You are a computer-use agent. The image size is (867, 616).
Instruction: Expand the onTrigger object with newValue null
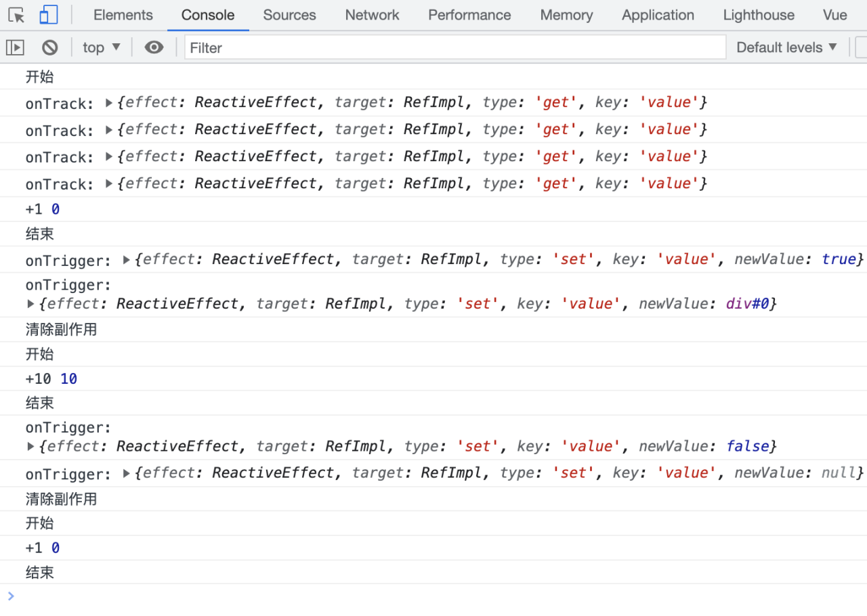[127, 473]
